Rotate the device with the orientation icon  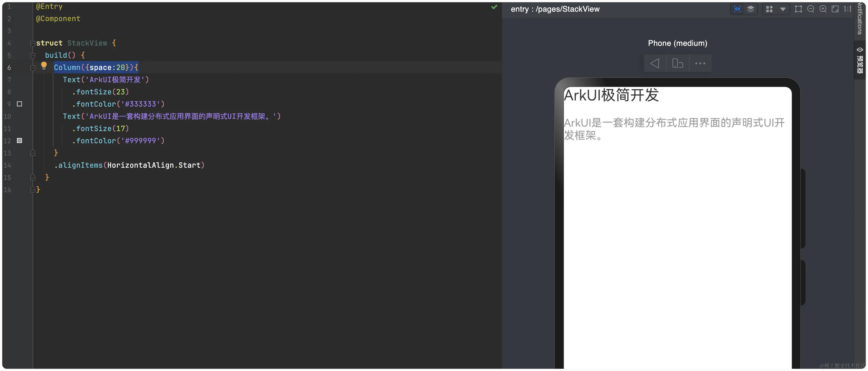[x=677, y=63]
